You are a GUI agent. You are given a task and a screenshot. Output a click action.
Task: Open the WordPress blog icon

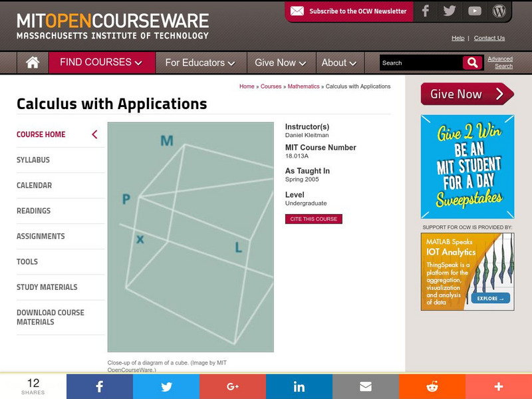coord(499,11)
